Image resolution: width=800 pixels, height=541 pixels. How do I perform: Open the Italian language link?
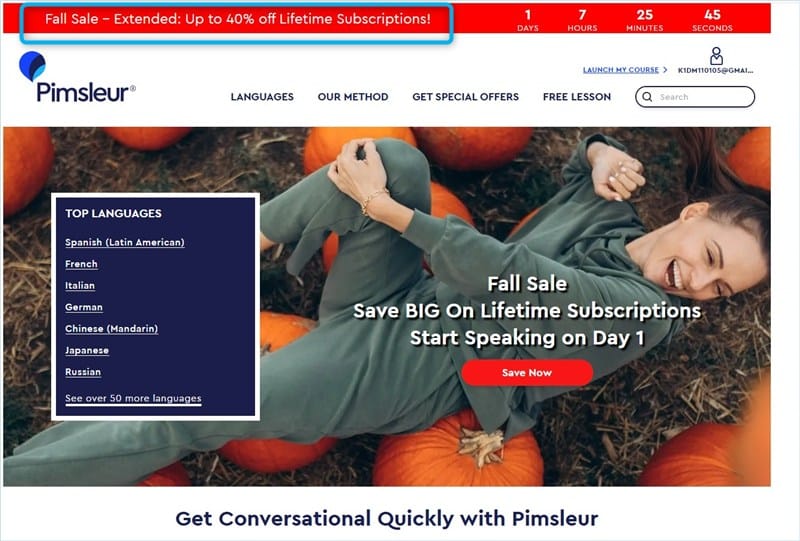pos(80,286)
